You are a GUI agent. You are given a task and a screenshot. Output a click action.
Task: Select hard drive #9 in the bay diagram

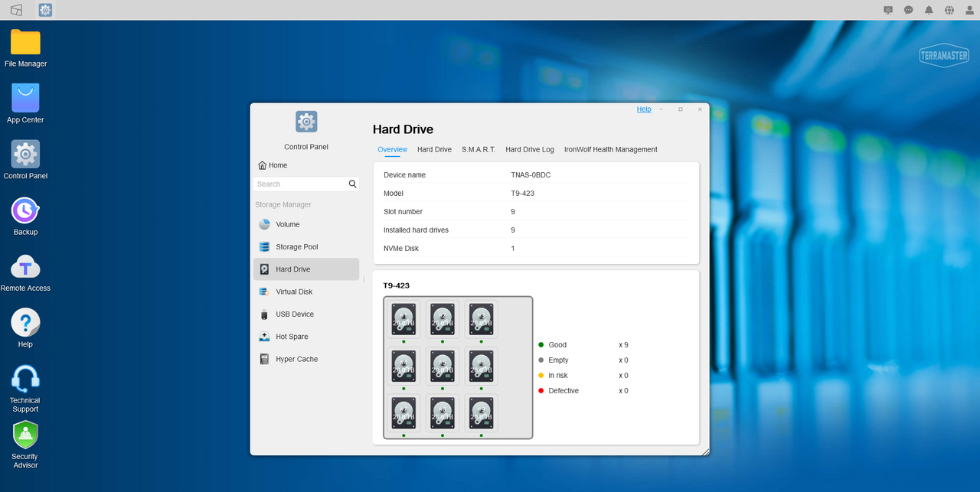(482, 412)
